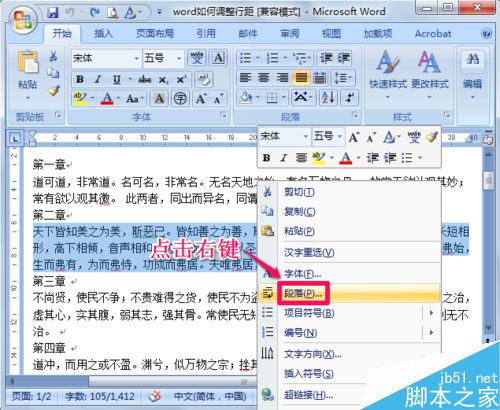Grow font size in ribbon
The width and height of the screenshot is (500, 410).
(201, 98)
